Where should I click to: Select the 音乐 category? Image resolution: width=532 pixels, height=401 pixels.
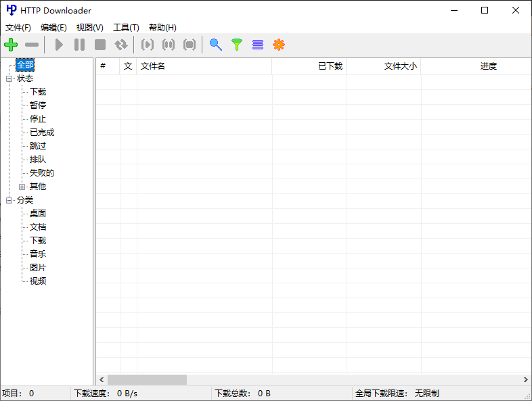38,254
